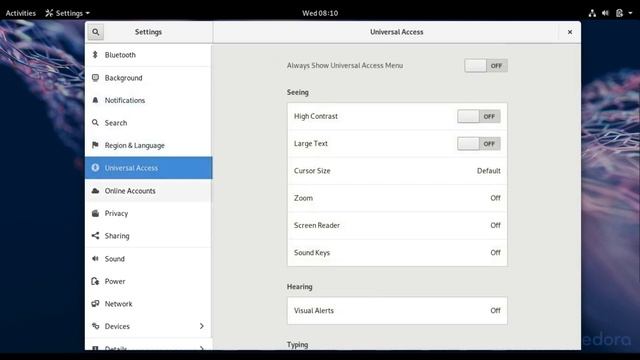
Task: Expand the Devices submenu arrow
Action: pyautogui.click(x=202, y=326)
